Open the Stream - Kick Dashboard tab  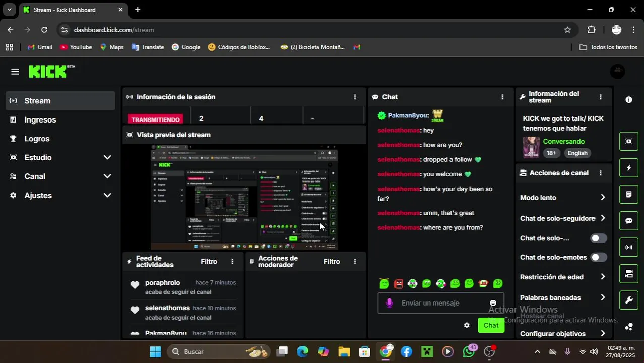[73, 10]
